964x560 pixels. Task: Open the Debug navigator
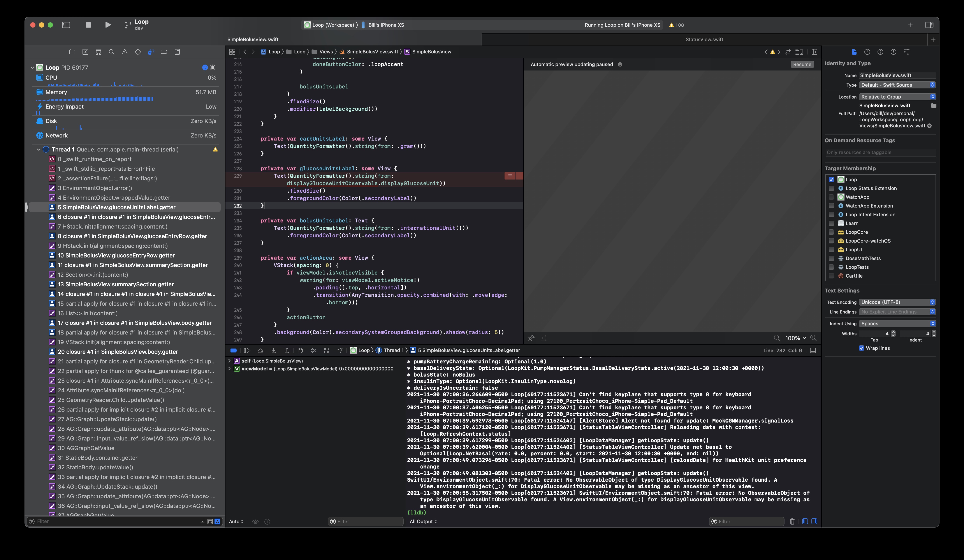(x=150, y=52)
